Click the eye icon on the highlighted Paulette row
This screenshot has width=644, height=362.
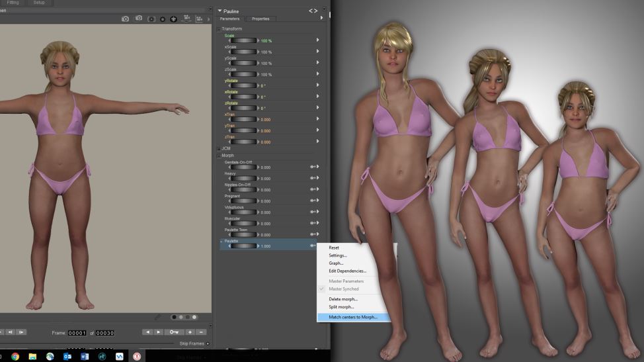[x=313, y=246]
